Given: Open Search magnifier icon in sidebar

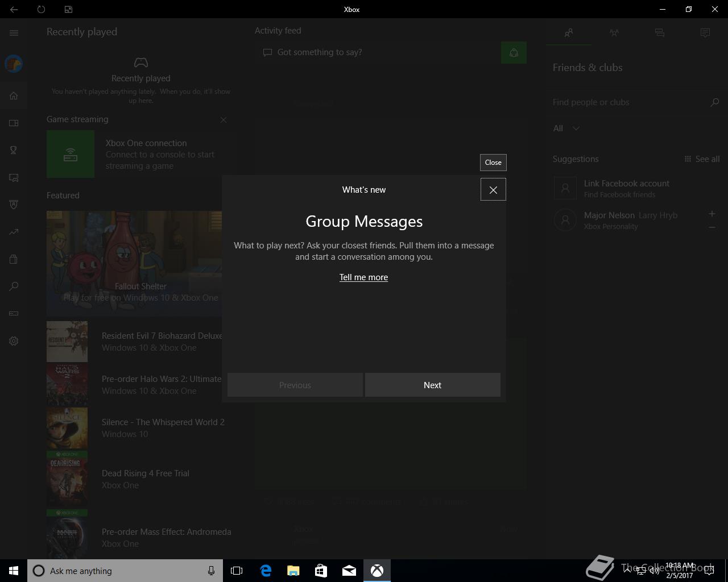Looking at the screenshot, I should (14, 286).
